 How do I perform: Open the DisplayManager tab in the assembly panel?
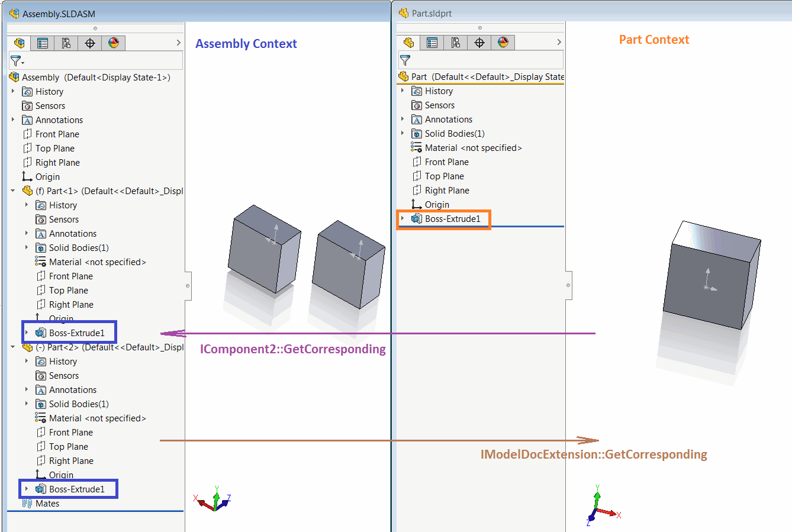click(x=113, y=43)
